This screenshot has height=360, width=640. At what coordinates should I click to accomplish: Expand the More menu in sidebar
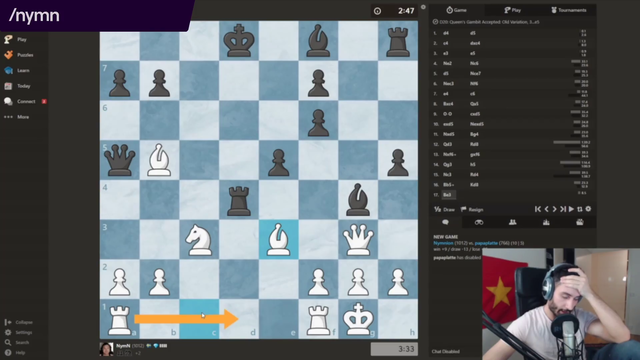click(17, 117)
